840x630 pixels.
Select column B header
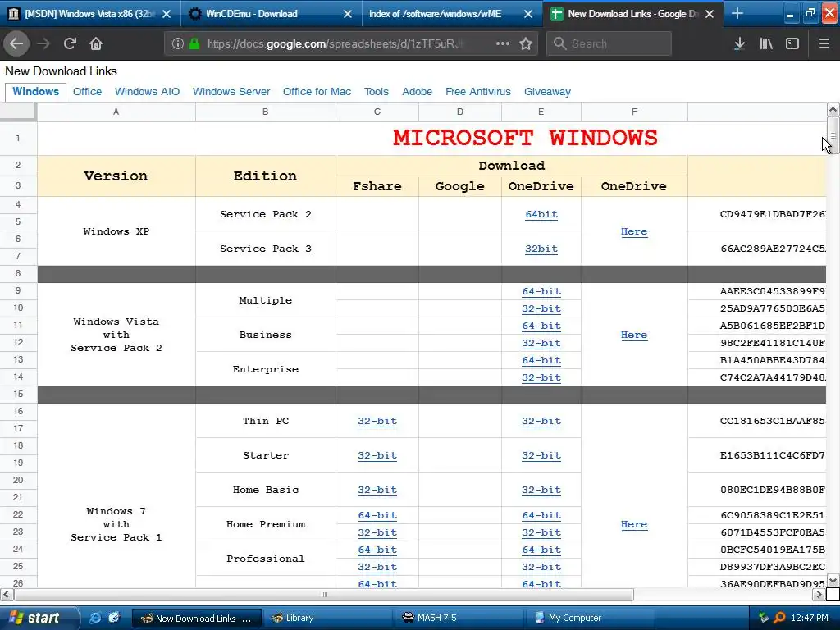(x=265, y=112)
